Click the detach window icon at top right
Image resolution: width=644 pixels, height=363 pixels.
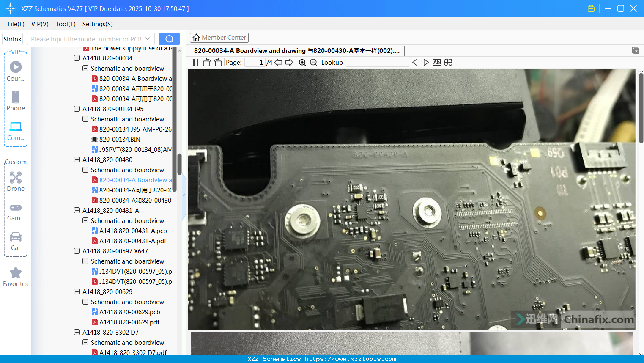click(x=636, y=50)
